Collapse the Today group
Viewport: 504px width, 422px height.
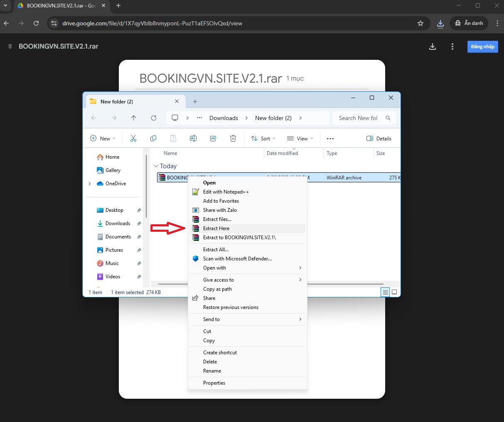[x=156, y=166]
